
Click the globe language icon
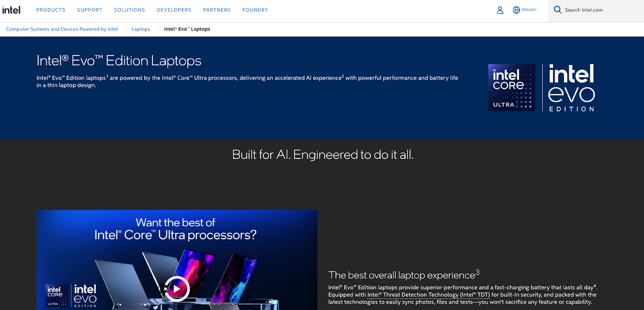tap(516, 10)
